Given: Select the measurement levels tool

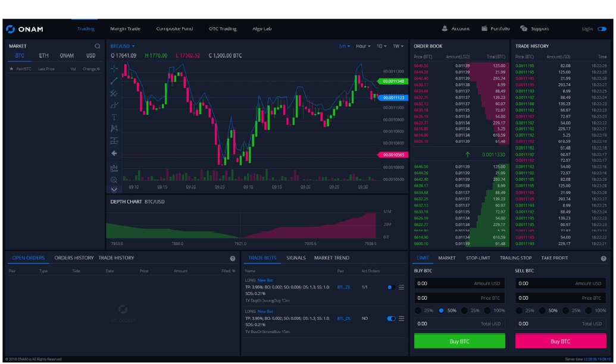Looking at the screenshot, I should click(114, 140).
